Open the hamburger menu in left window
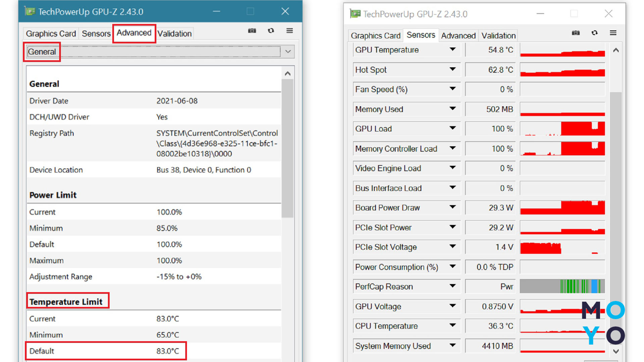 coord(289,31)
